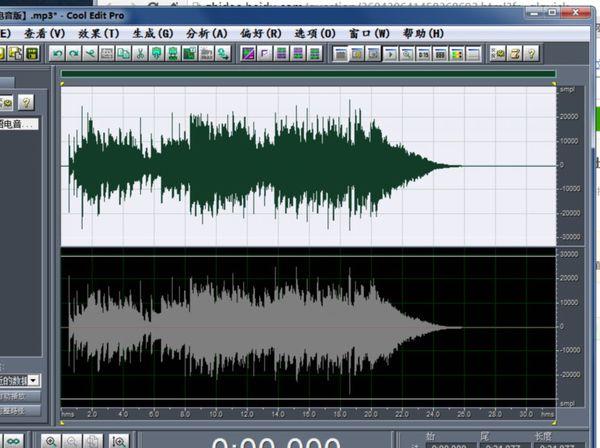Click the Zoom Out magnifier button

[72, 441]
